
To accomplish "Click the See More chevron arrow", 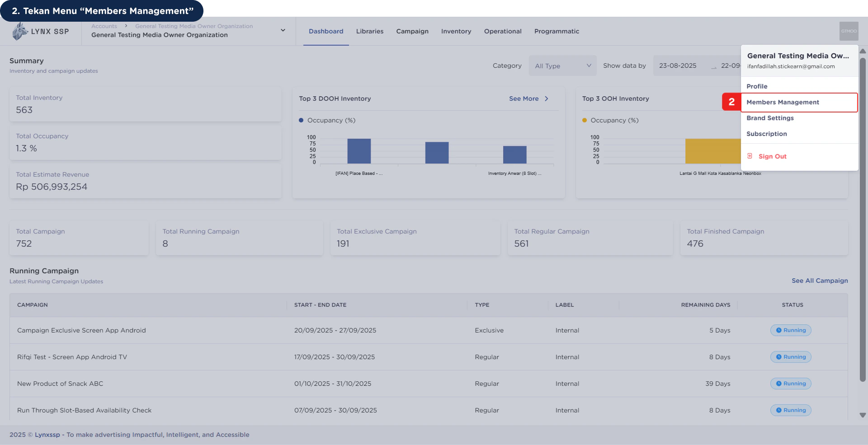I will 546,98.
